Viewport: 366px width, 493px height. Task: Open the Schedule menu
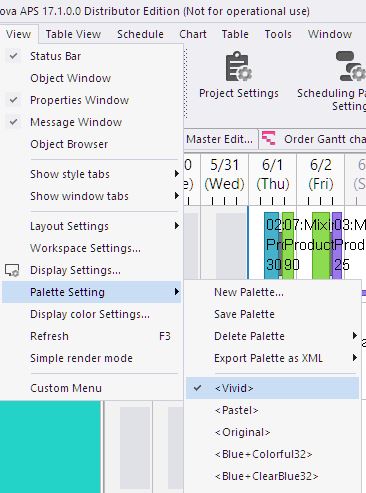(140, 34)
